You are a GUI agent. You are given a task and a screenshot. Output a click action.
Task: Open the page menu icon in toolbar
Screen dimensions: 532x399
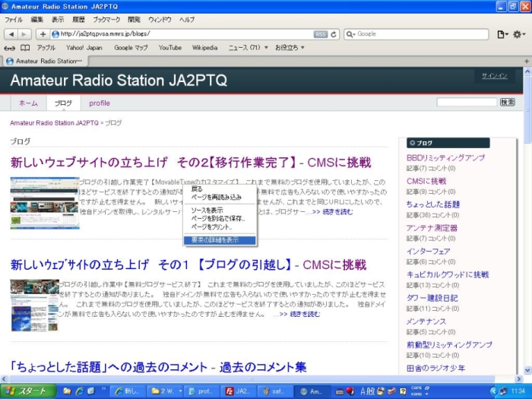tap(502, 34)
